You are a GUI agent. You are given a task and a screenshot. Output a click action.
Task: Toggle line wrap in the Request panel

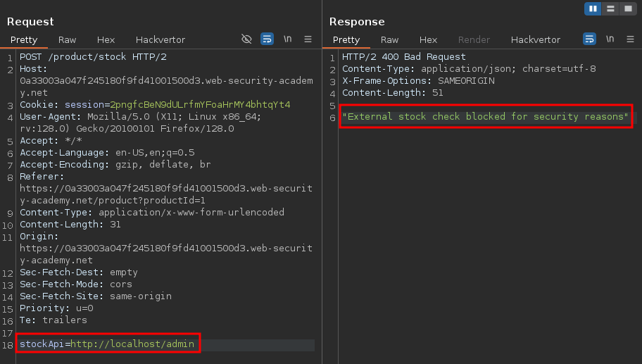click(267, 39)
